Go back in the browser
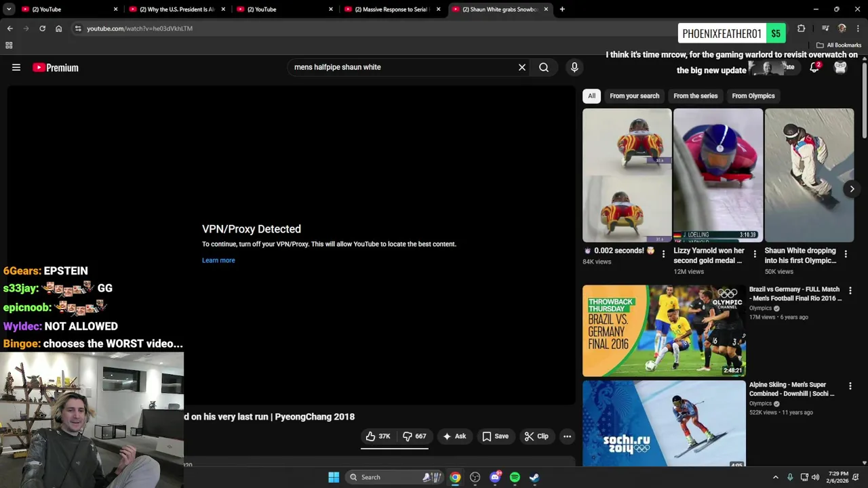 tap(9, 28)
